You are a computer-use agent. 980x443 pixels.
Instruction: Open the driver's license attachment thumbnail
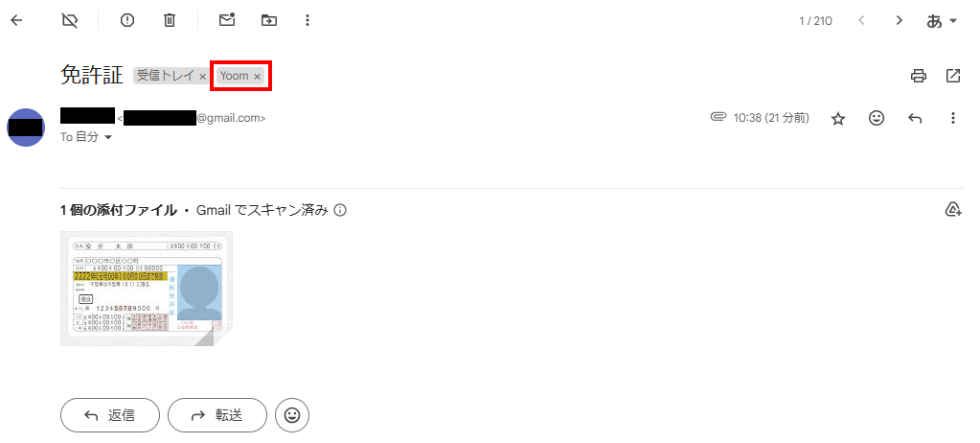[x=147, y=289]
